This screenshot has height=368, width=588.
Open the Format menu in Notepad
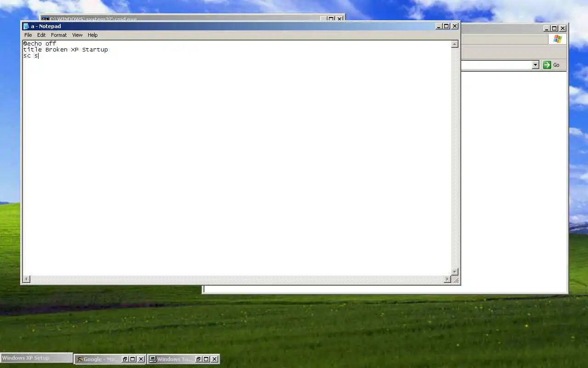(x=59, y=35)
